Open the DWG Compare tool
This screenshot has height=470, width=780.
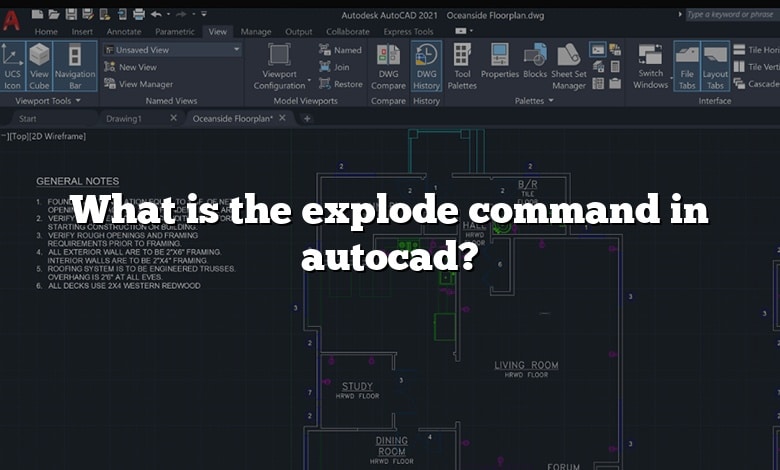point(388,66)
